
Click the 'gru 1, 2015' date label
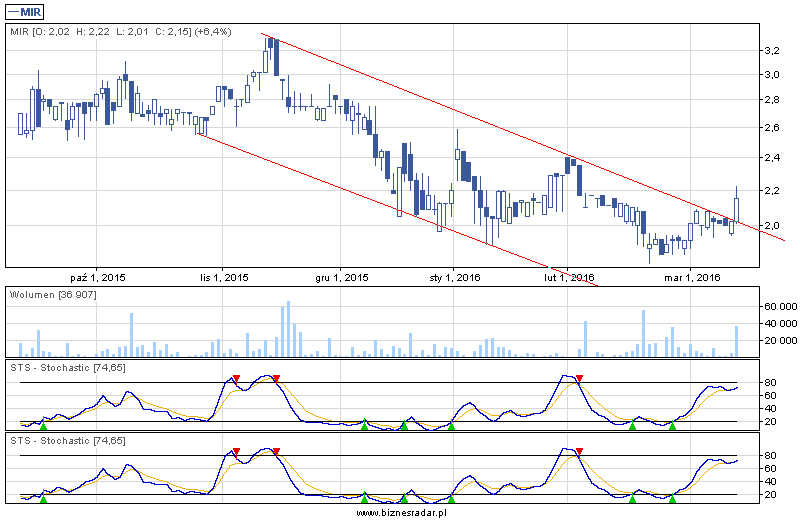[x=341, y=277]
